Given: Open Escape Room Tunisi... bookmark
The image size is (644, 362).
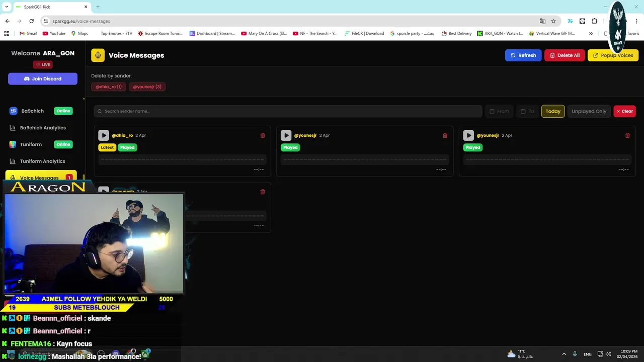Looking at the screenshot, I should click(x=160, y=34).
